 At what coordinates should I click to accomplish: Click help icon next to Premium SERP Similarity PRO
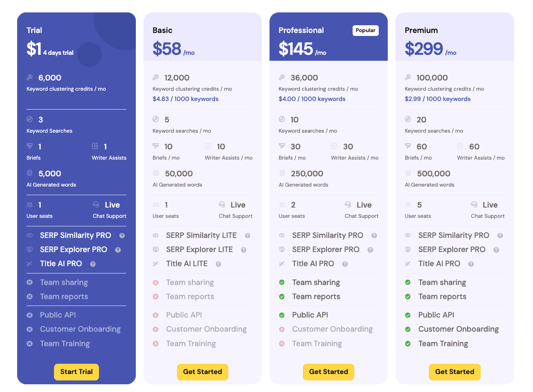pyautogui.click(x=500, y=236)
